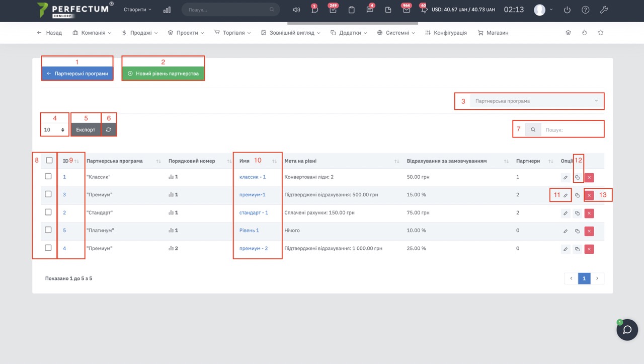This screenshot has width=644, height=364.
Task: Click the star favorites icon
Action: coord(600,33)
